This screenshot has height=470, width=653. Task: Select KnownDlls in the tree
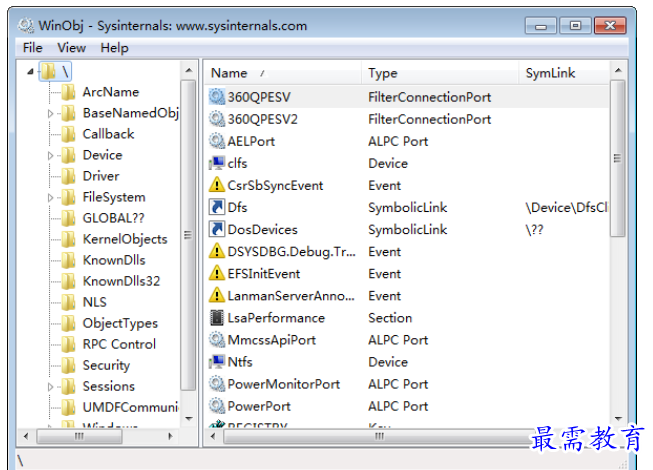[114, 260]
